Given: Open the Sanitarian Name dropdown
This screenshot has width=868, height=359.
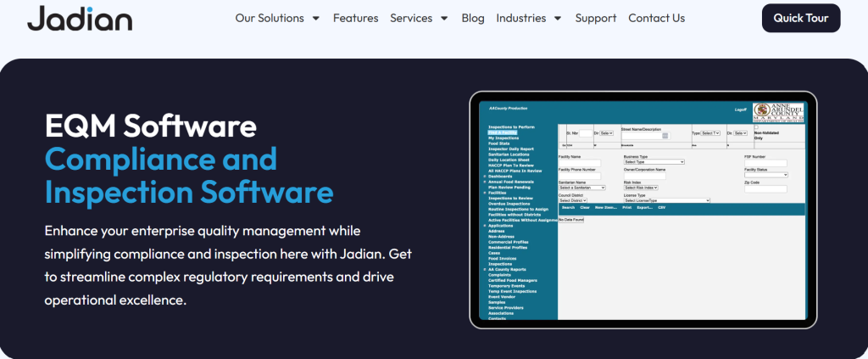Looking at the screenshot, I should click(581, 188).
